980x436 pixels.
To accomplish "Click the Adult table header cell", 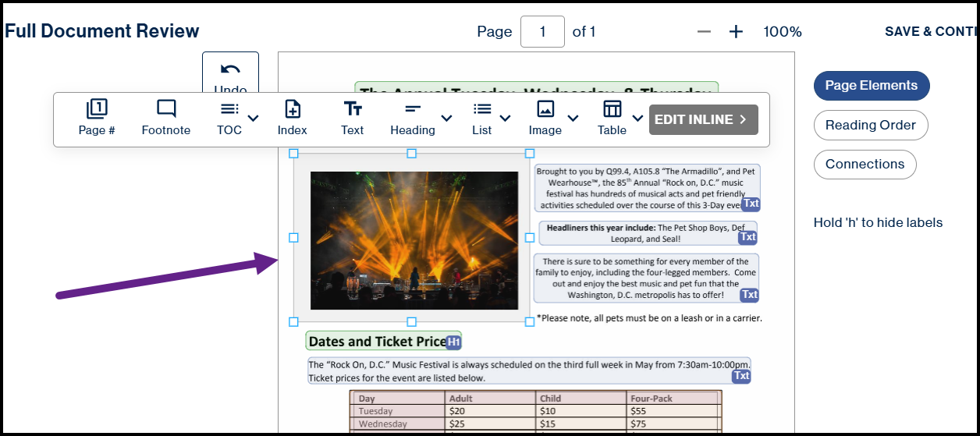I will [490, 398].
